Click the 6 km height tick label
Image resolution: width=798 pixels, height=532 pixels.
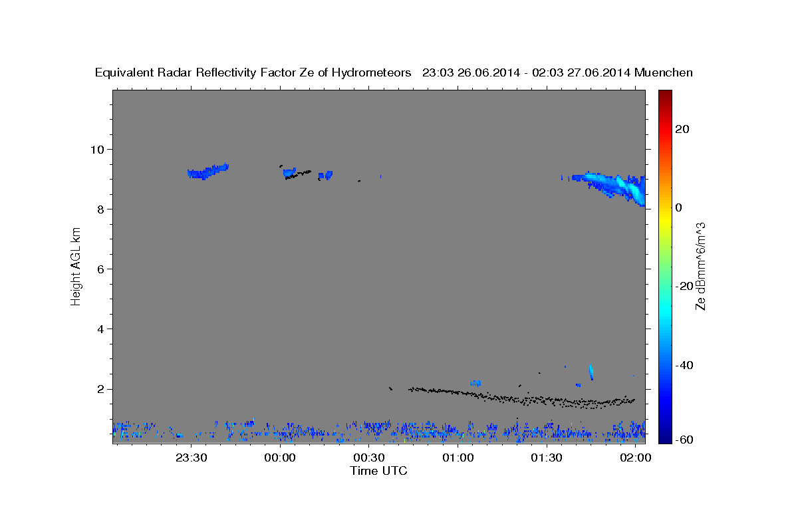click(102, 269)
